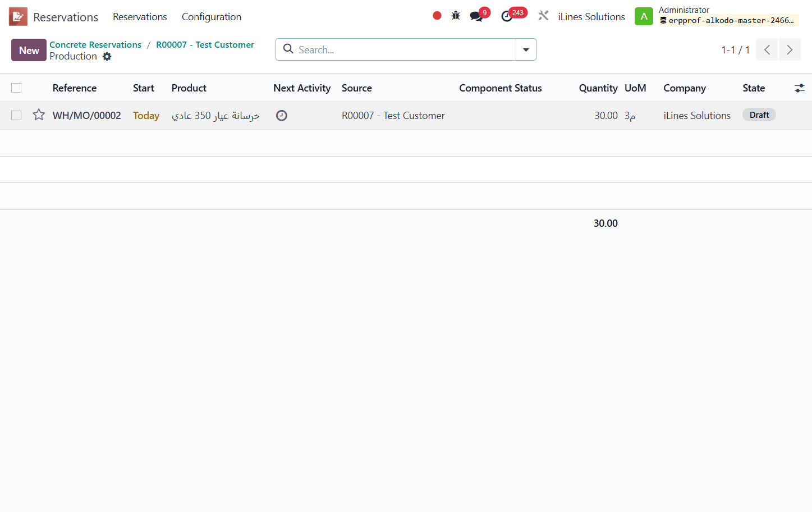Open Configuration menu
Viewport: 812px width, 512px height.
pyautogui.click(x=212, y=17)
